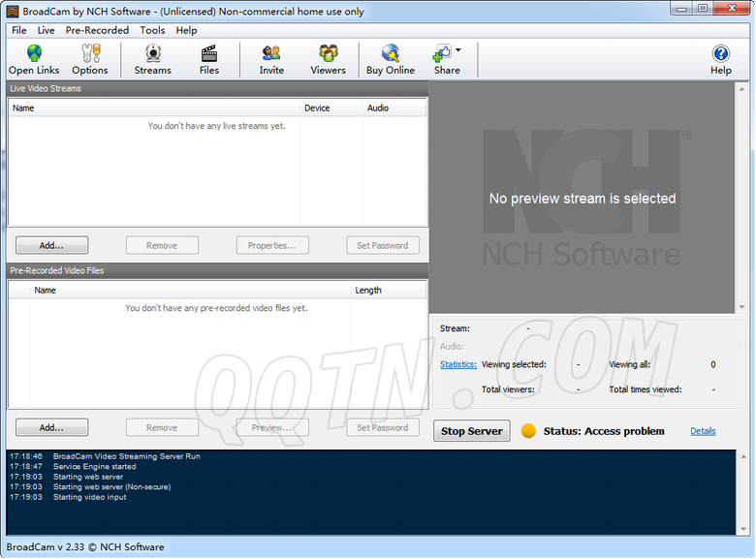Open the Files clapperboard icon
The height and width of the screenshot is (559, 756).
(x=209, y=54)
